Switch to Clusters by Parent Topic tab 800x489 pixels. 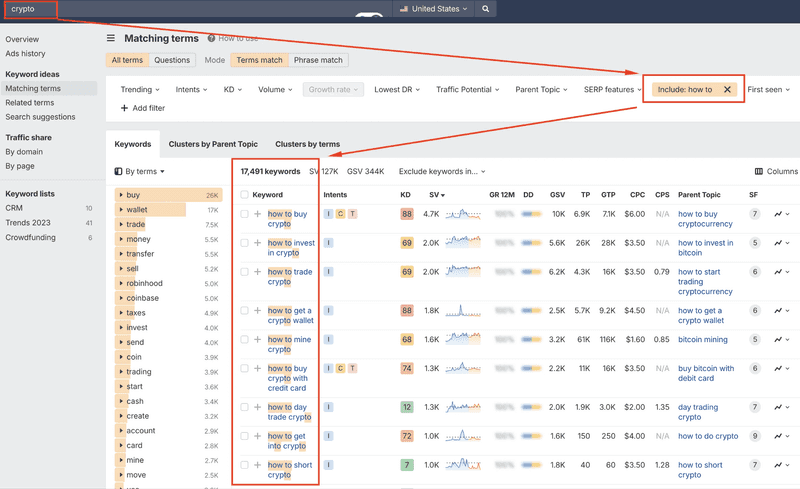[x=213, y=144]
